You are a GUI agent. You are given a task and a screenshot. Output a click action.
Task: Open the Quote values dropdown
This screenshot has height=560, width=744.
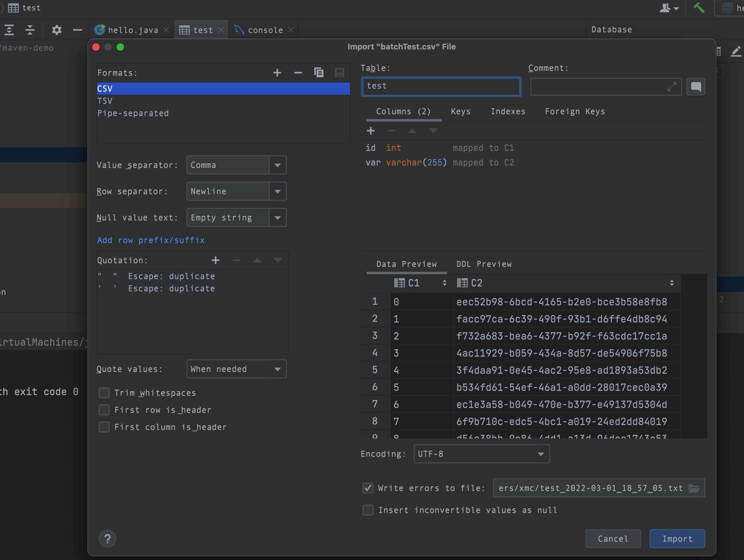(278, 369)
